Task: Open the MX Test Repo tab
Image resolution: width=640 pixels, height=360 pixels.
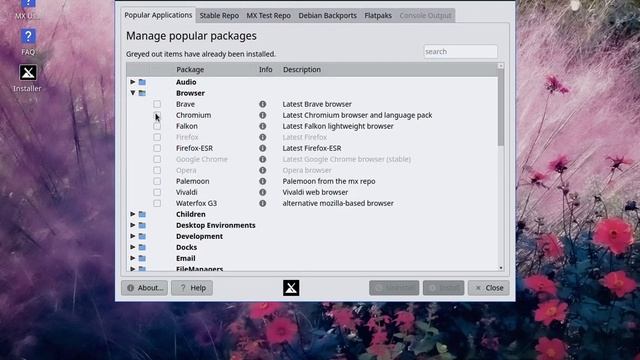Action: 269,16
